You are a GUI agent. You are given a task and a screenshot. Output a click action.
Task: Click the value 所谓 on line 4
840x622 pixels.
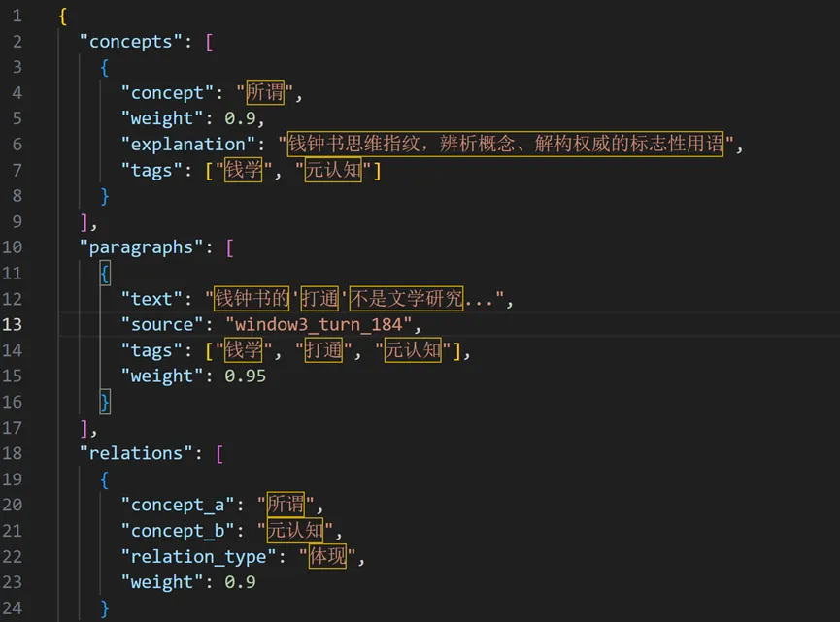tap(265, 92)
